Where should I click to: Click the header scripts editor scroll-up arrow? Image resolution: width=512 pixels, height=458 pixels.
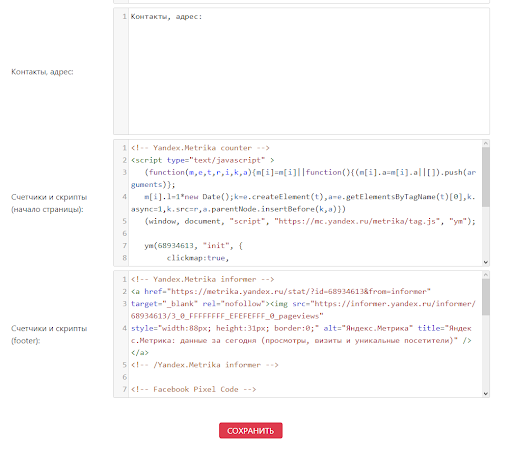[486, 143]
